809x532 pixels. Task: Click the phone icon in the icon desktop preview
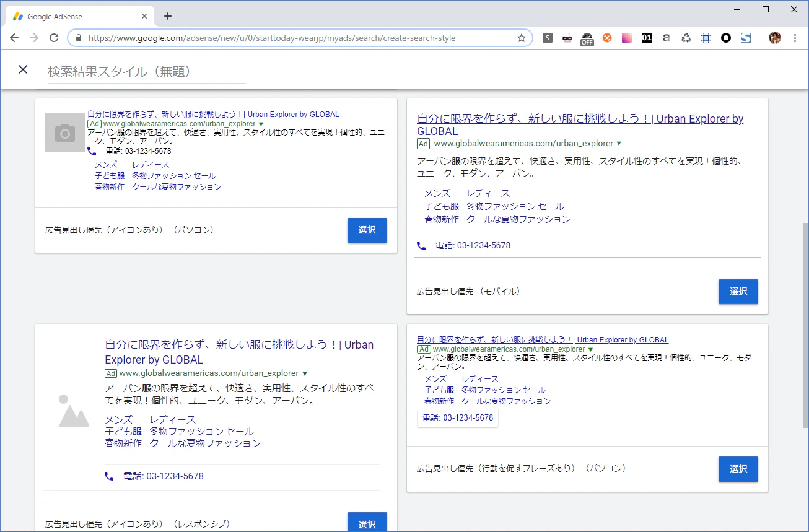coord(92,150)
